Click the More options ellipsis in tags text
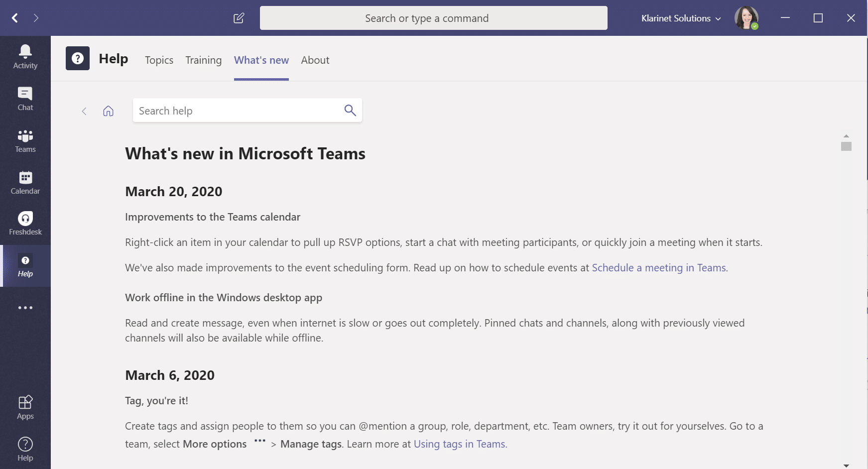The image size is (868, 469). pos(259,441)
